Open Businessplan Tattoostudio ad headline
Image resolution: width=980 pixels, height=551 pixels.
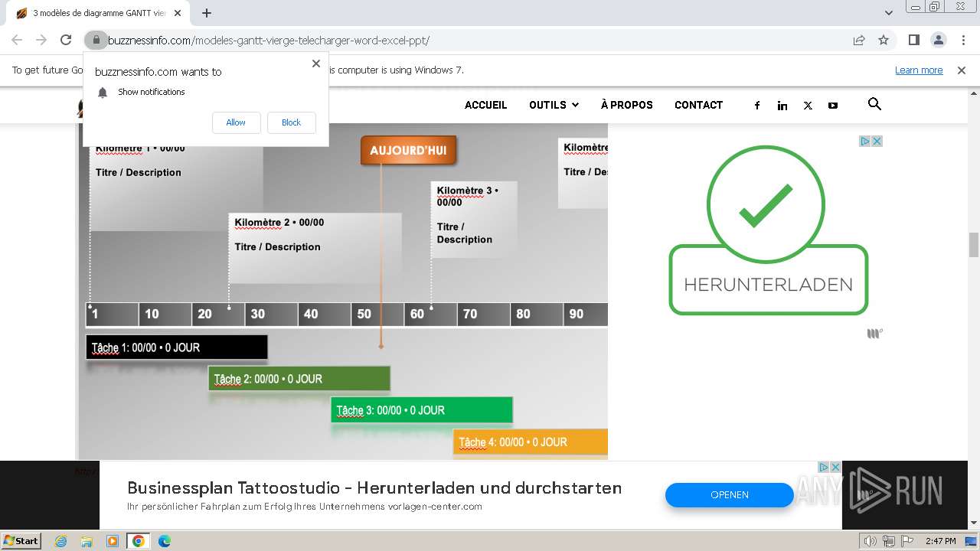click(374, 487)
